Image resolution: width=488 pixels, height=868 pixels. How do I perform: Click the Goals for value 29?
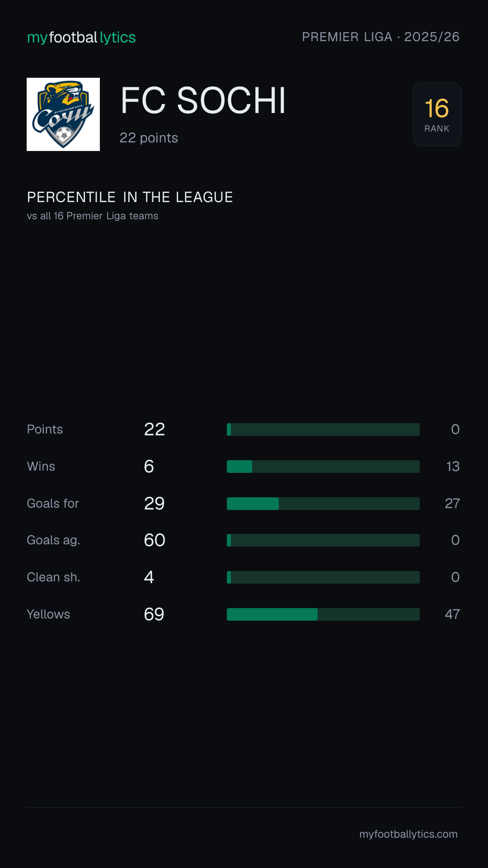(154, 504)
